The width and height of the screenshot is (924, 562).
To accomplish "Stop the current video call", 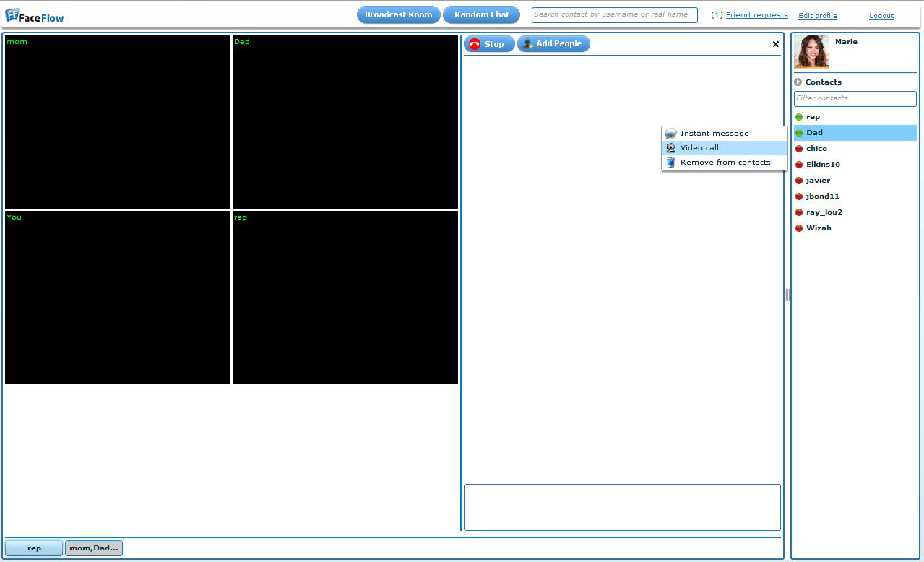I will [x=489, y=44].
